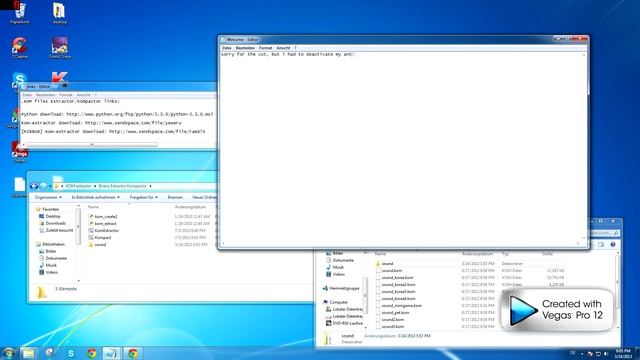Click Brians Extractor-Kompactor in the address breadcrumb
The height and width of the screenshot is (360, 640).
click(122, 186)
